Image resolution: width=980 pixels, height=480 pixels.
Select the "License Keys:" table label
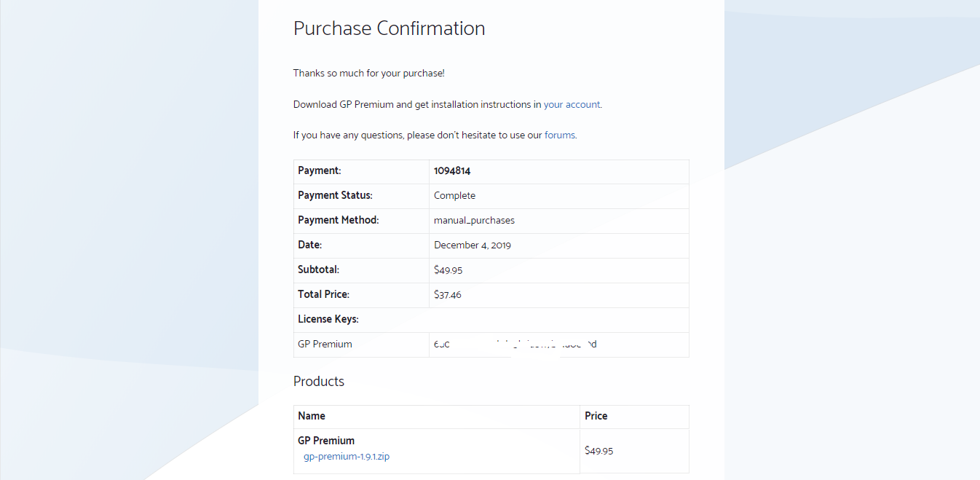click(x=327, y=318)
